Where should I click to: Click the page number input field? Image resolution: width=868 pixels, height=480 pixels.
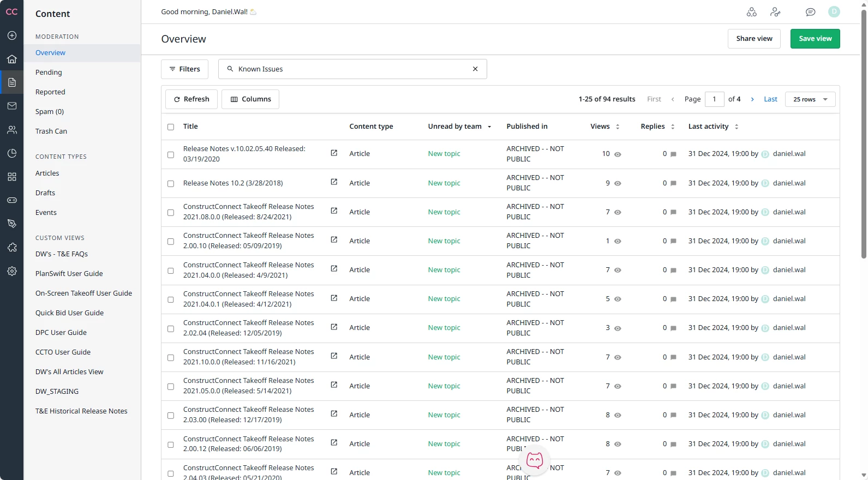(x=714, y=99)
